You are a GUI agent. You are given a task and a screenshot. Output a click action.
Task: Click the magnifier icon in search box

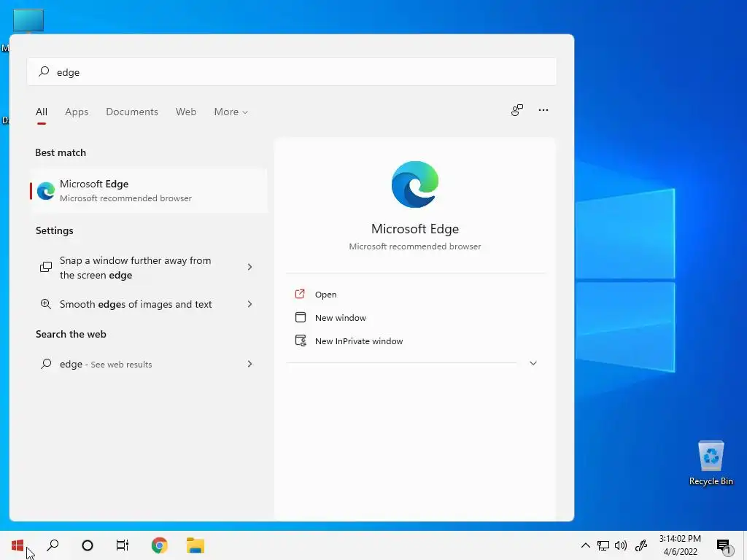(44, 71)
